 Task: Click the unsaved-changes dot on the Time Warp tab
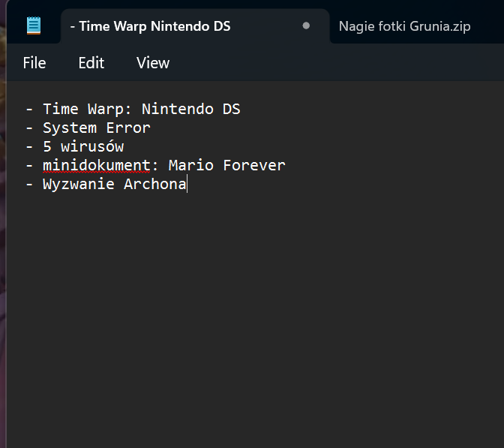tap(306, 26)
